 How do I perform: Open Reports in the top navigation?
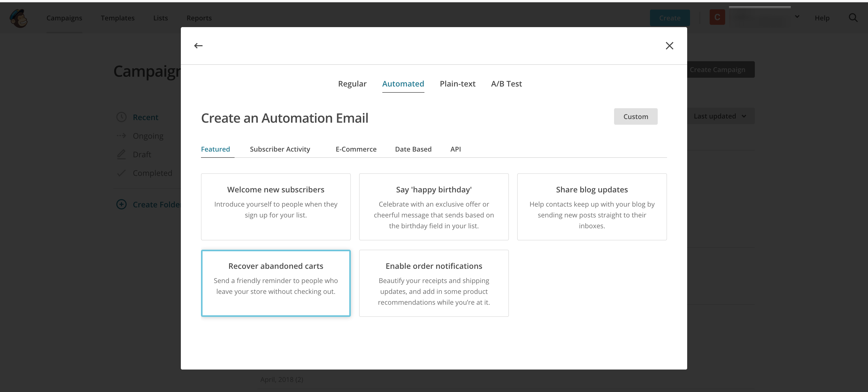click(x=199, y=18)
